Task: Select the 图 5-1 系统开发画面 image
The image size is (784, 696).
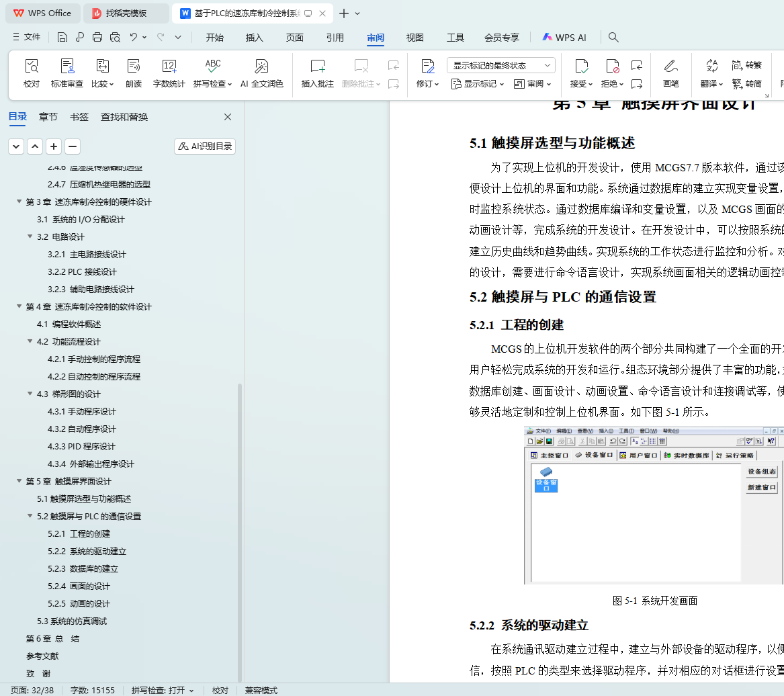Action: click(x=654, y=505)
